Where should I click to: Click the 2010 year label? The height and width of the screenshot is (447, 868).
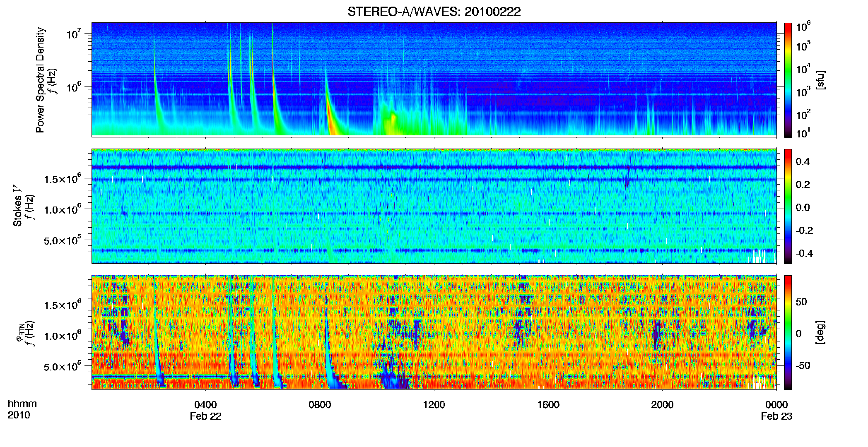tap(19, 415)
